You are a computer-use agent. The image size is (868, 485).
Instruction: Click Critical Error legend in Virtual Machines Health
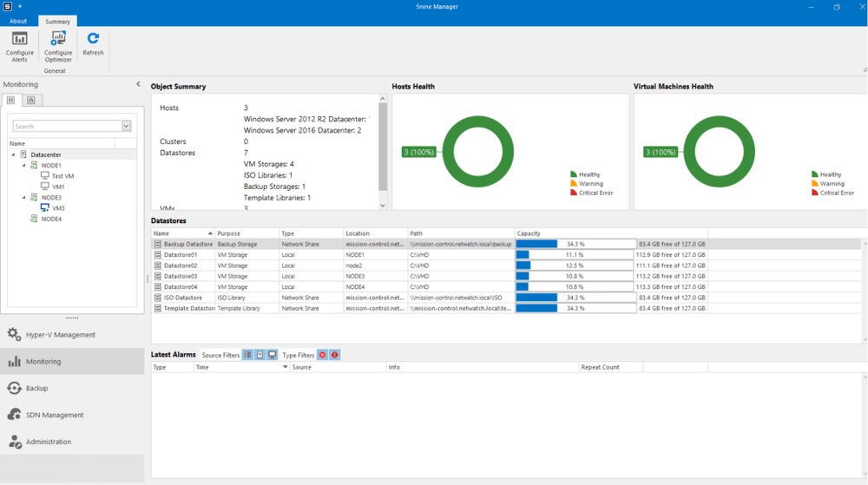point(832,193)
